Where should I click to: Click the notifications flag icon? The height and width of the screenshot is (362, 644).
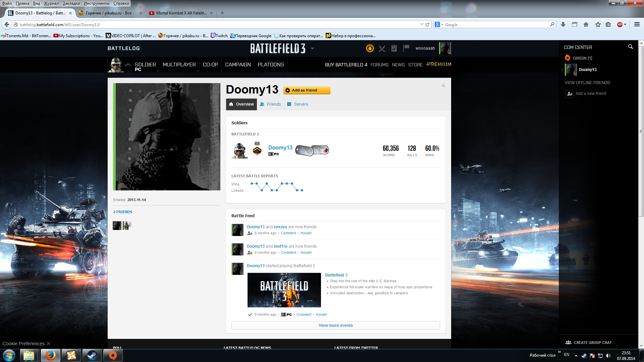[406, 48]
